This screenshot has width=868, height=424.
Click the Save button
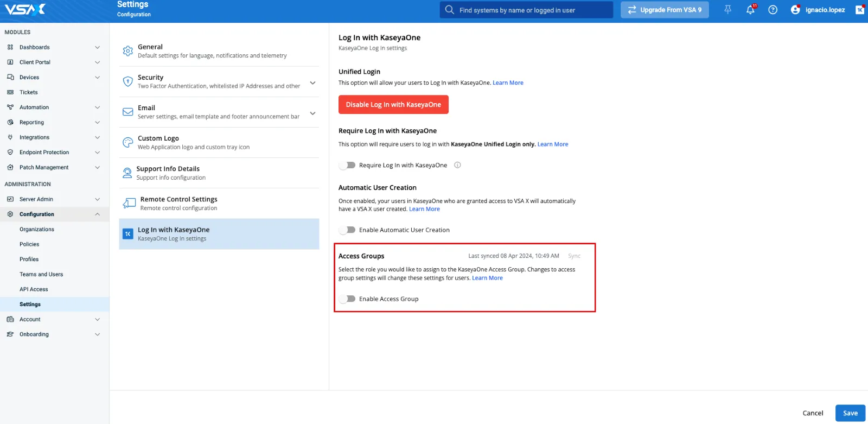pos(850,413)
